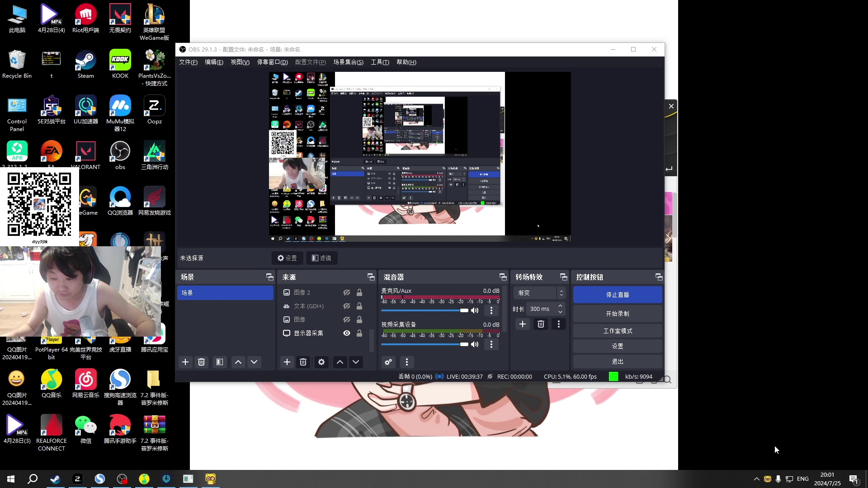Click the 视频采集设备 three-dot options icon
This screenshot has height=488, width=868.
tap(491, 344)
